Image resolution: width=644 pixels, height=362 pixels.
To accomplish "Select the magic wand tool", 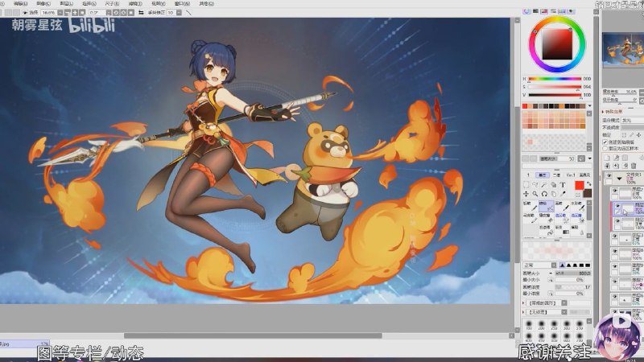I will click(x=544, y=185).
